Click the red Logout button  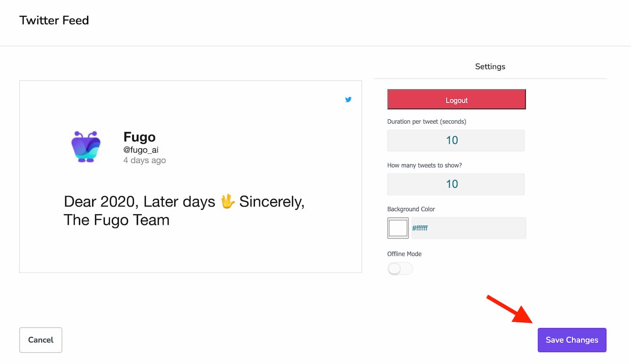click(457, 99)
